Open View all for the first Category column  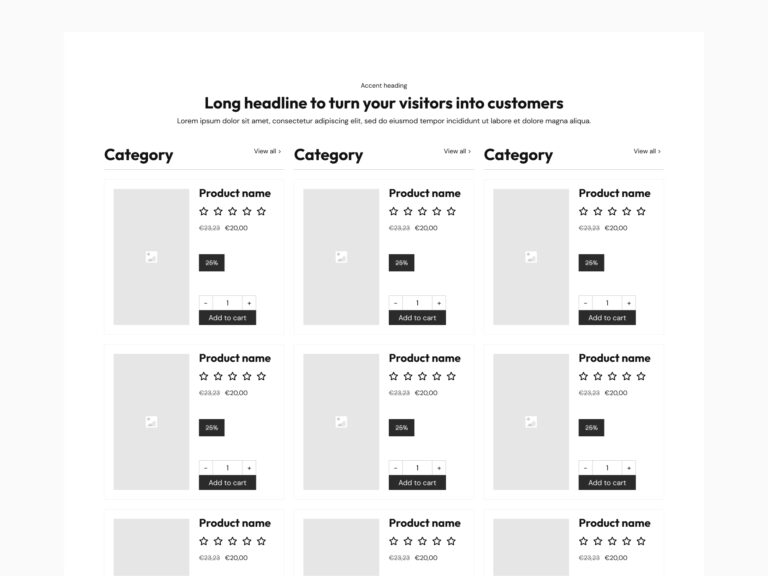point(267,152)
